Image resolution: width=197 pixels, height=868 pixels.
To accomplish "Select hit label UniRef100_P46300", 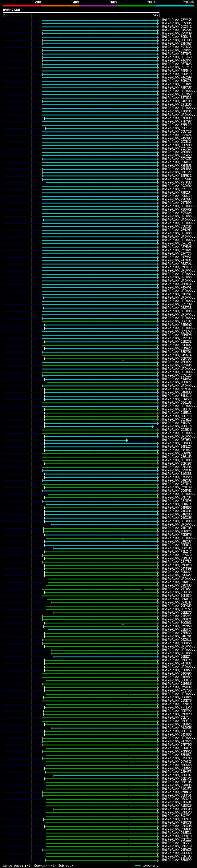I will click(177, 61).
